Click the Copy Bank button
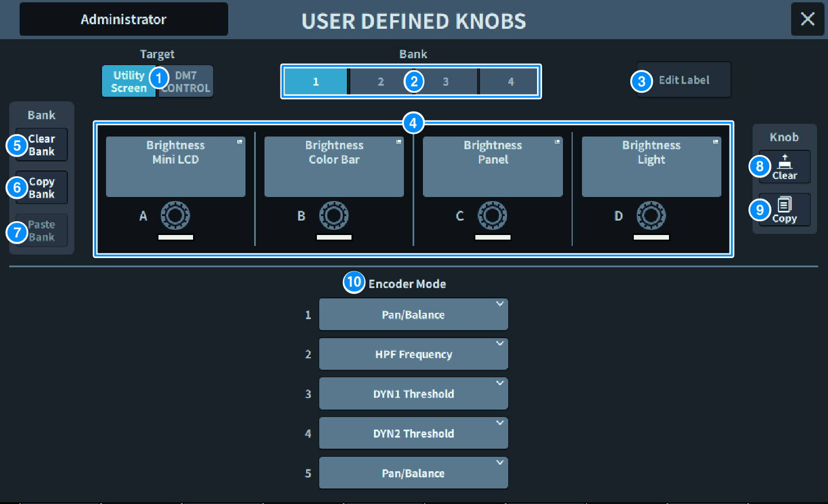The height and width of the screenshot is (504, 828). 42,188
